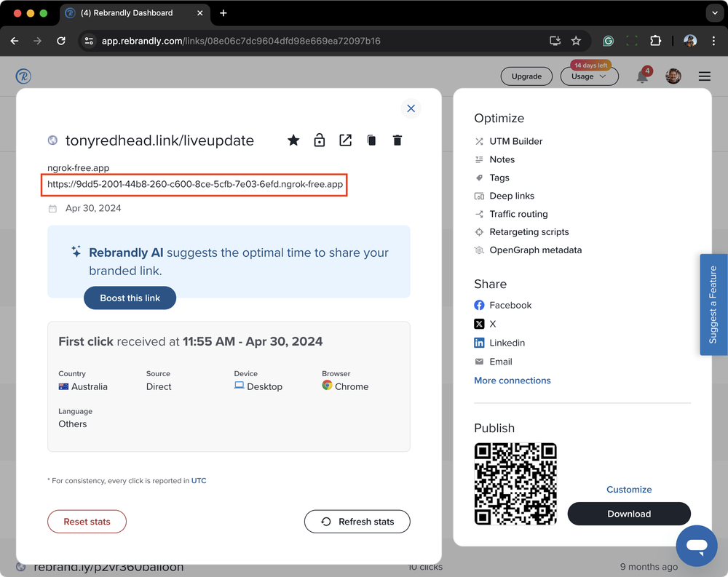
Task: Click the Apr 30, 2024 date
Action: tap(93, 208)
